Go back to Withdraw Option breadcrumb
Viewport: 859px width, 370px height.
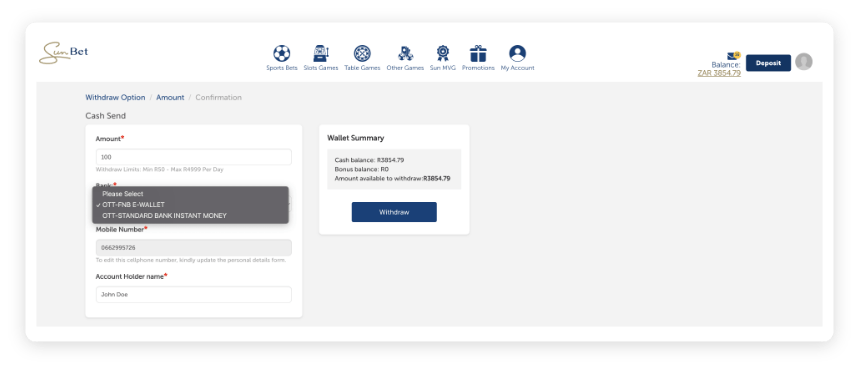coord(115,97)
